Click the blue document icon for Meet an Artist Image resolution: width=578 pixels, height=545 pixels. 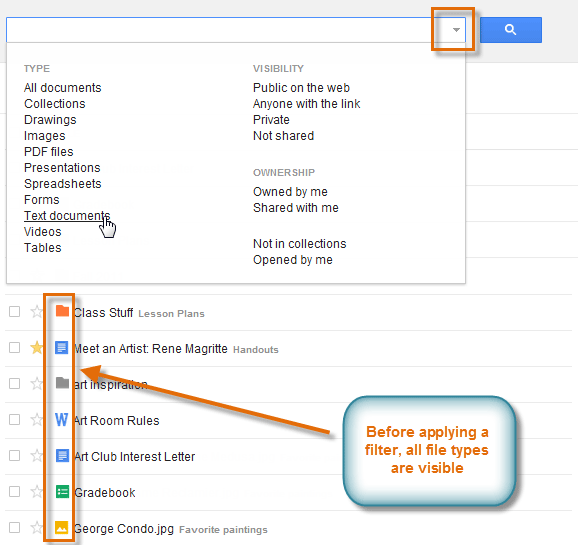tap(62, 347)
